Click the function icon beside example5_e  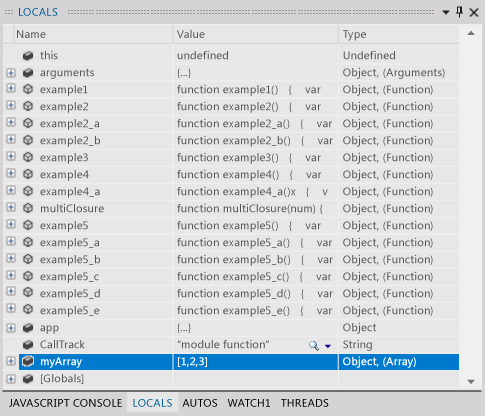click(x=28, y=310)
